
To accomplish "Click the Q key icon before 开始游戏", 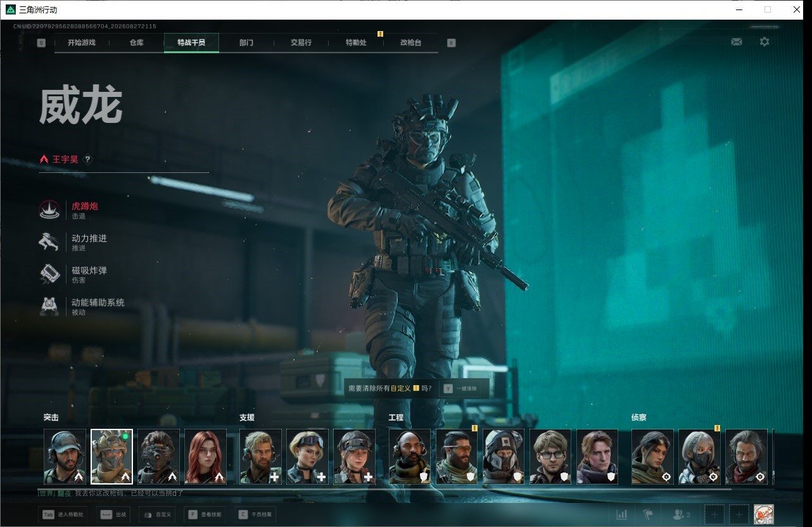I will tap(41, 43).
